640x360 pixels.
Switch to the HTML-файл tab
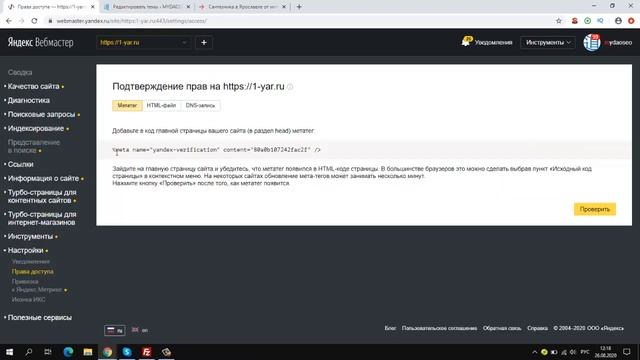point(161,105)
